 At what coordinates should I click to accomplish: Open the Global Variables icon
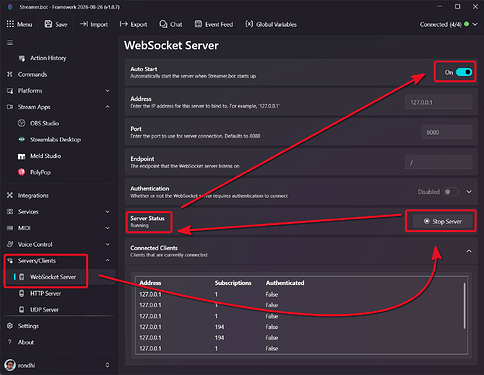coord(249,24)
